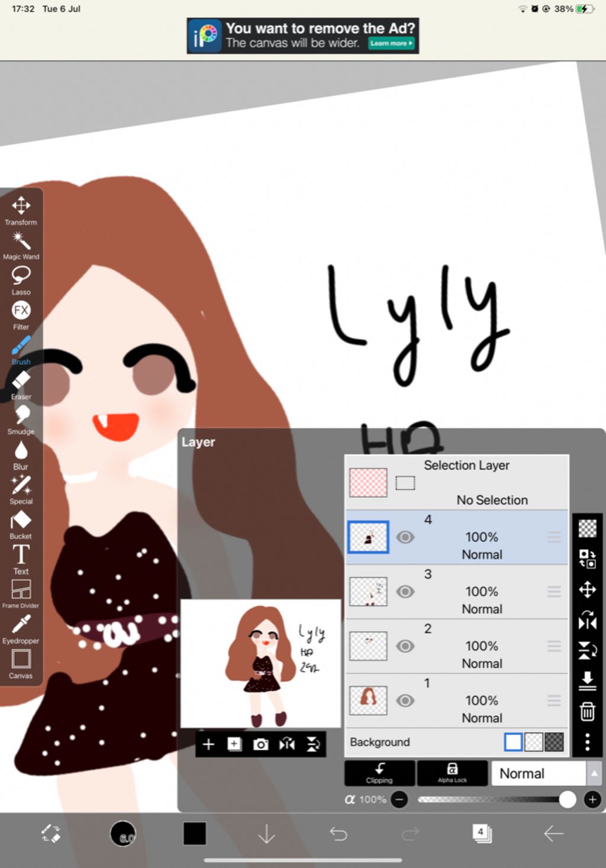The height and width of the screenshot is (868, 606).
Task: Hide layer 1 with its eye icon
Action: (405, 701)
